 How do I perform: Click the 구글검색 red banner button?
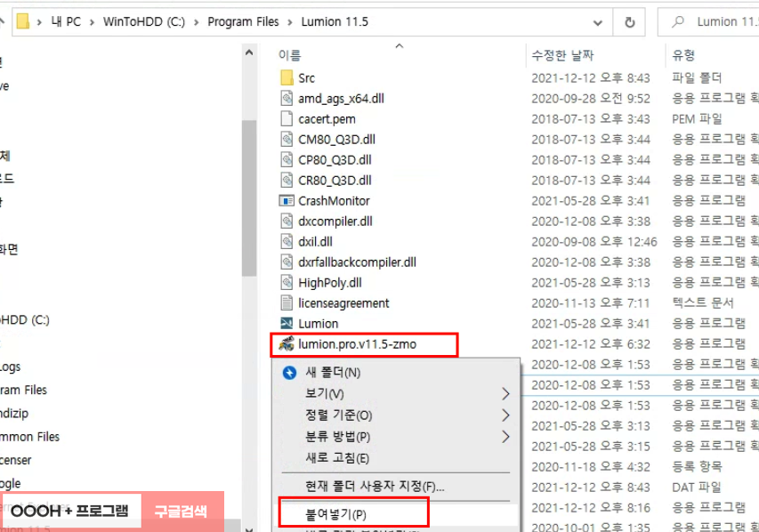click(x=182, y=511)
